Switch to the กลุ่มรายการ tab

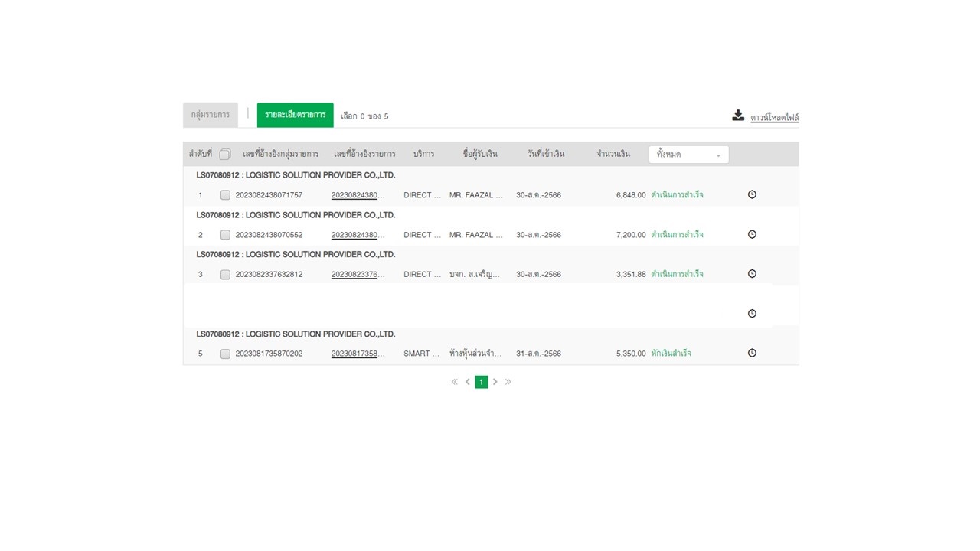point(211,115)
